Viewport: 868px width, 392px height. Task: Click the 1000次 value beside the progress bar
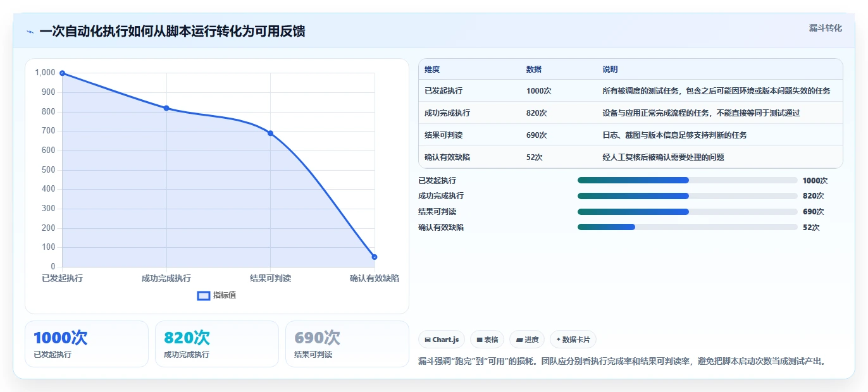[815, 181]
